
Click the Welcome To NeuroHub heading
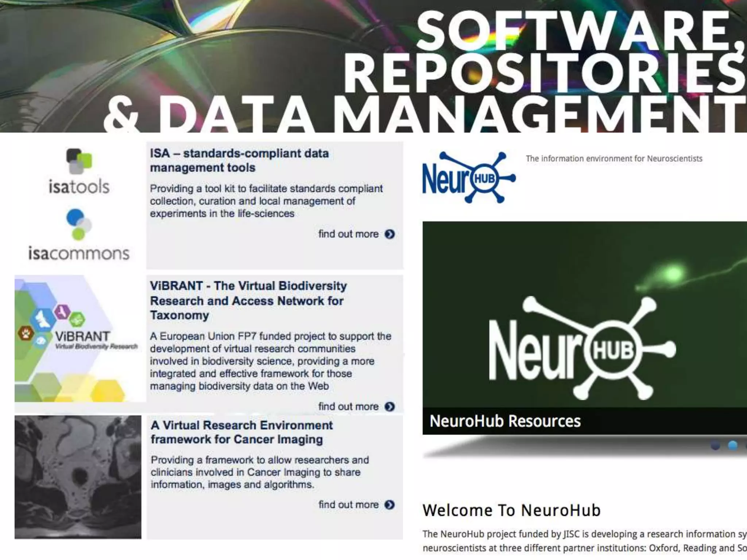point(511,510)
